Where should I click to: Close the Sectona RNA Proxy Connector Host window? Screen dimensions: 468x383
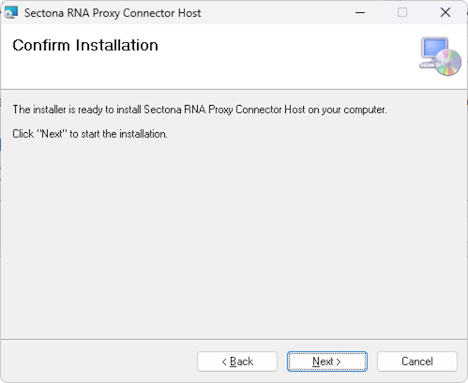445,13
